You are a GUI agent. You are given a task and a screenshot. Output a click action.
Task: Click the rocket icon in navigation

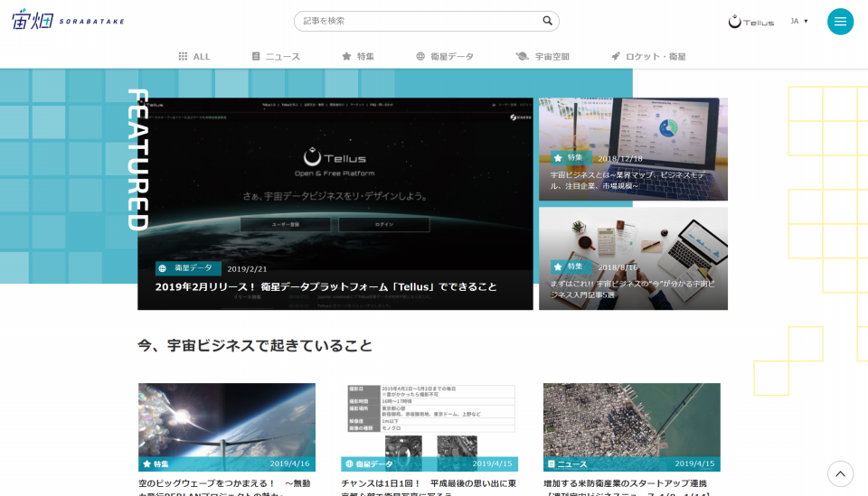616,56
